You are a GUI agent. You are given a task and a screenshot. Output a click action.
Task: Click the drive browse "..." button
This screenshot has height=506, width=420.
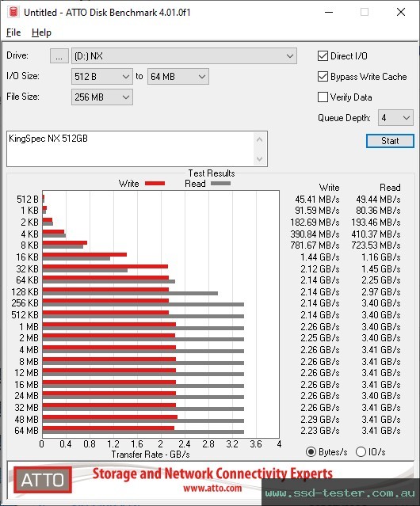point(59,56)
